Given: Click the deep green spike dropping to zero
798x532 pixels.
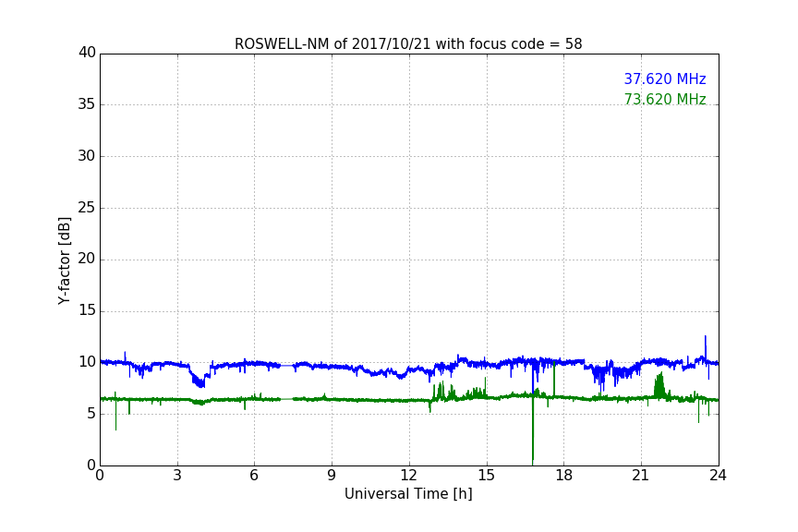Looking at the screenshot, I should [x=533, y=430].
